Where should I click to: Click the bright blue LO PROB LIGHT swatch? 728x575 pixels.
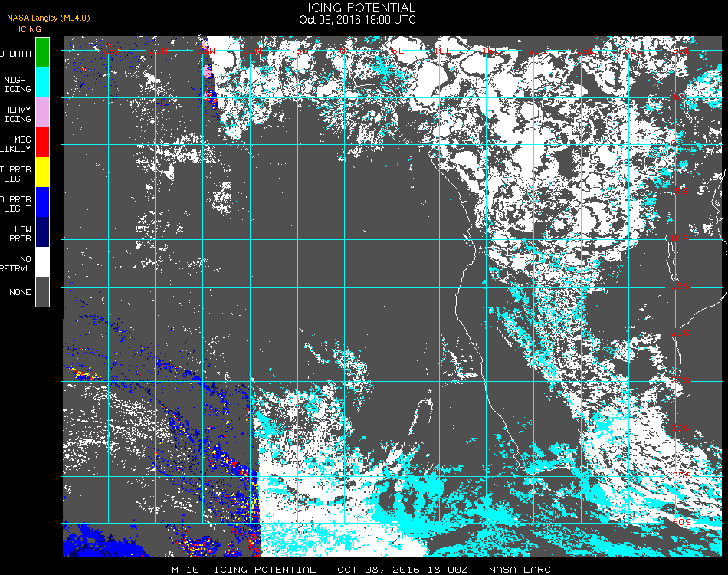42,202
